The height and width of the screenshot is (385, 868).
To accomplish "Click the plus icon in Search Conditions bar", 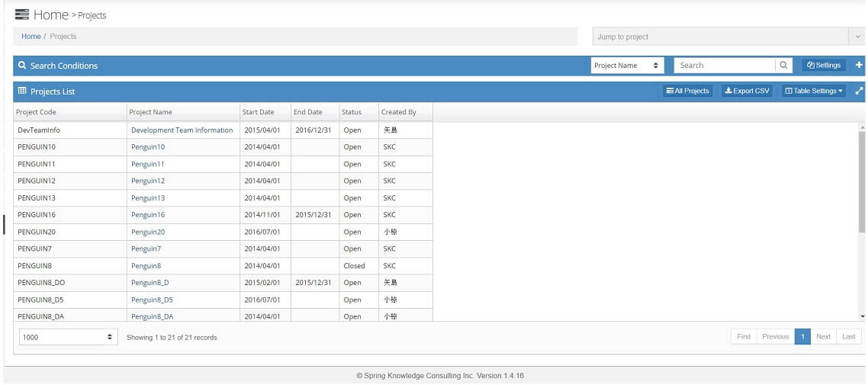I will 859,66.
